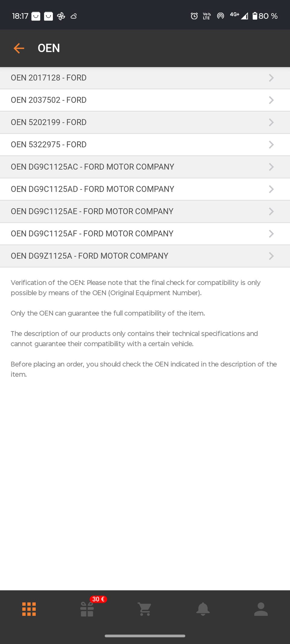
Task: Expand chevron for OEN DG9Z1125A row
Action: tap(271, 256)
